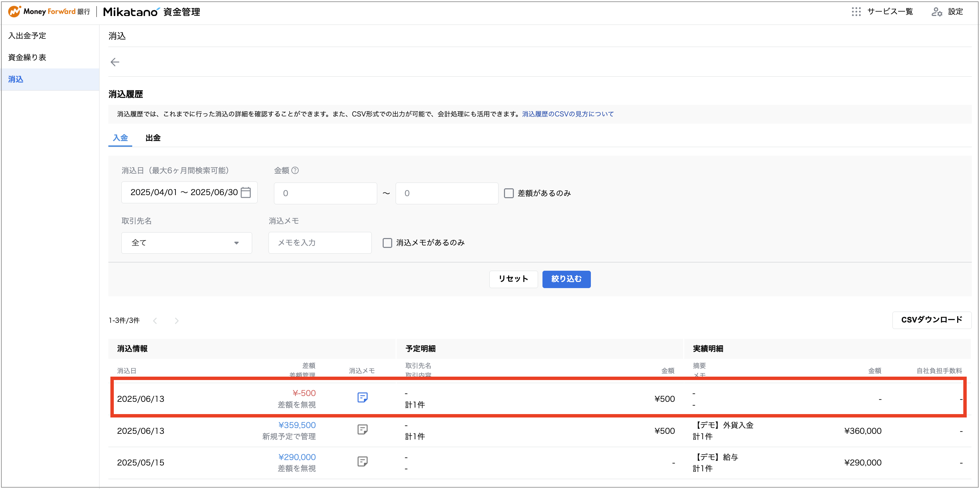The height and width of the screenshot is (489, 980).
Task: Click the 金額 help question mark icon
Action: pyautogui.click(x=295, y=170)
